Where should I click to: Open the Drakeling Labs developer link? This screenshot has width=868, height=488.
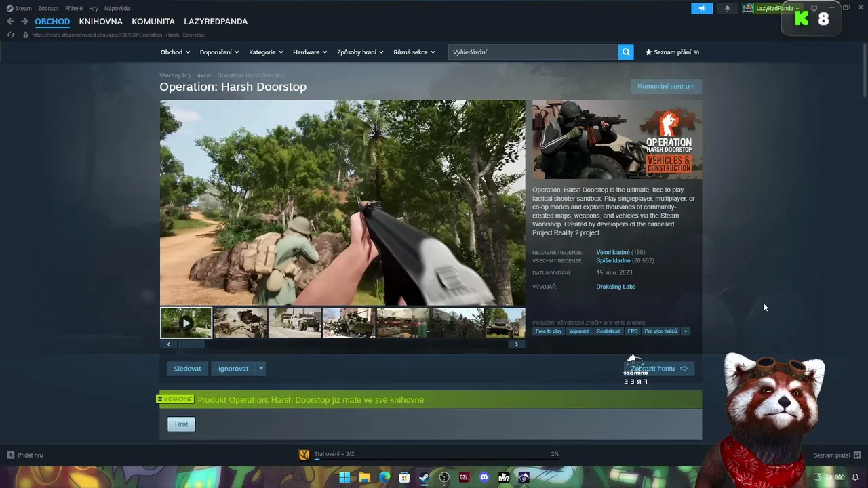(616, 287)
